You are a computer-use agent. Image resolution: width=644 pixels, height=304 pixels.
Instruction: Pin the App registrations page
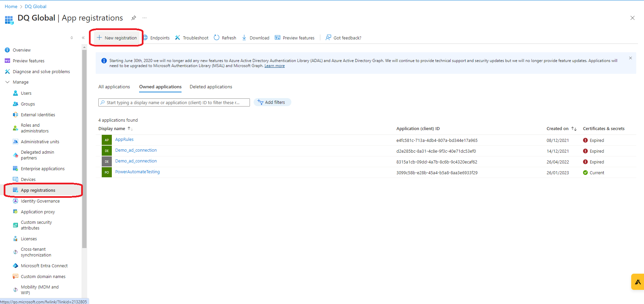click(x=134, y=18)
